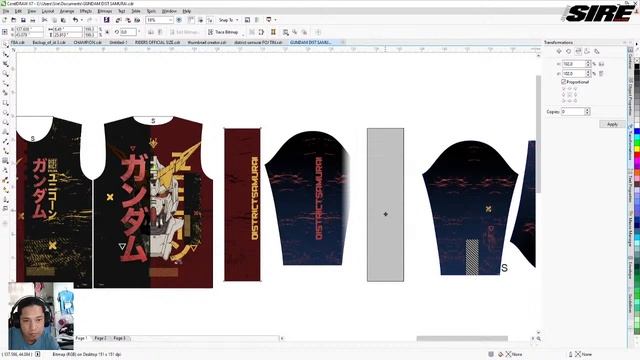Open the Skew transformation icon
640x360 pixels.
[597, 51]
